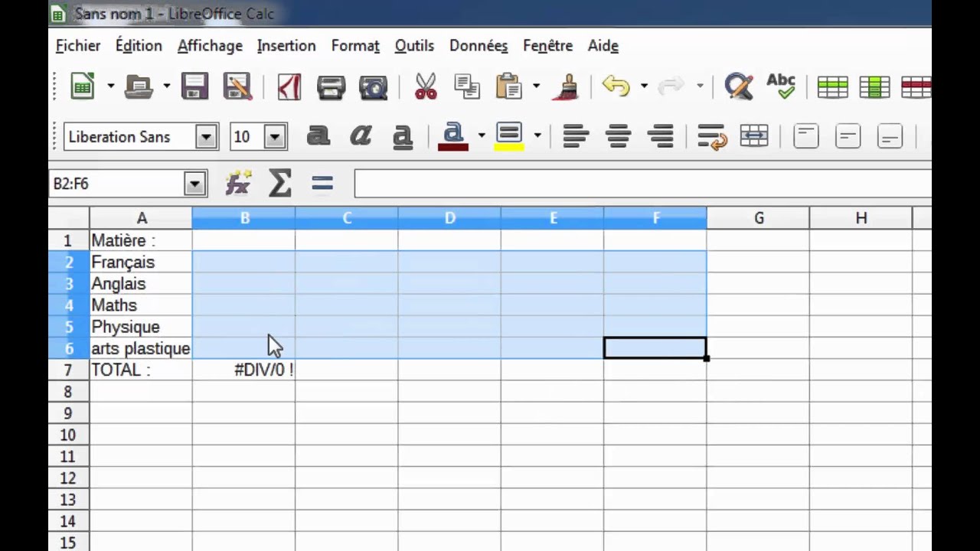Open the Function Wizard icon
Screen dimensions: 980x551
[x=239, y=184]
